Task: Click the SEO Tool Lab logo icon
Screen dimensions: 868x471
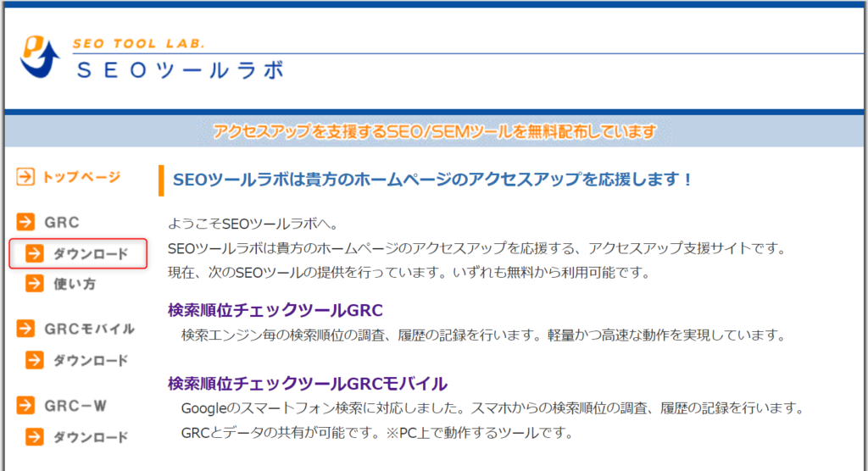Action: click(x=40, y=57)
